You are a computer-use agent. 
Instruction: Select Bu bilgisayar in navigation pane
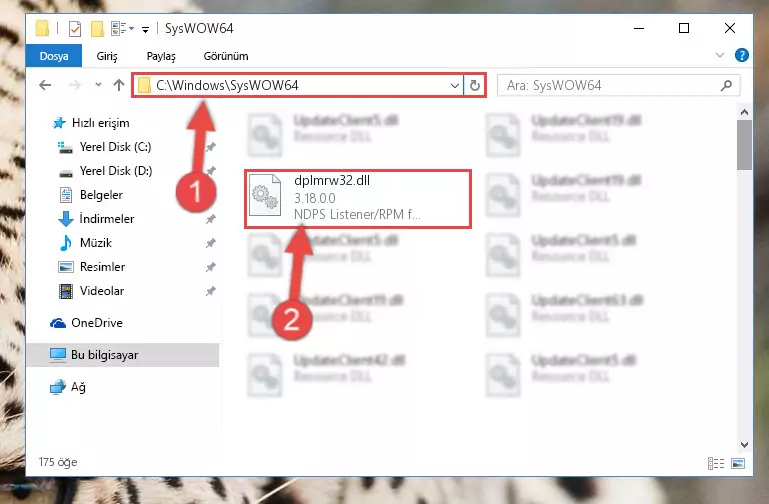[x=123, y=354]
